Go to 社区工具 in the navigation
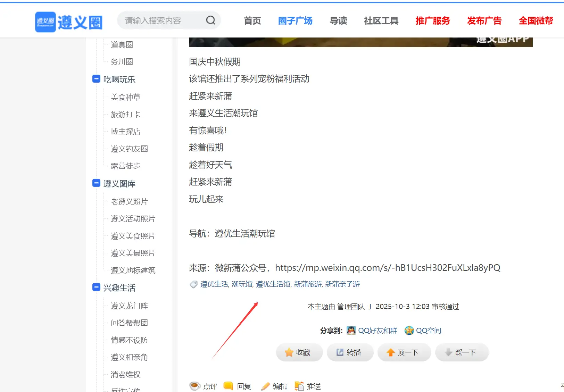 (x=381, y=21)
